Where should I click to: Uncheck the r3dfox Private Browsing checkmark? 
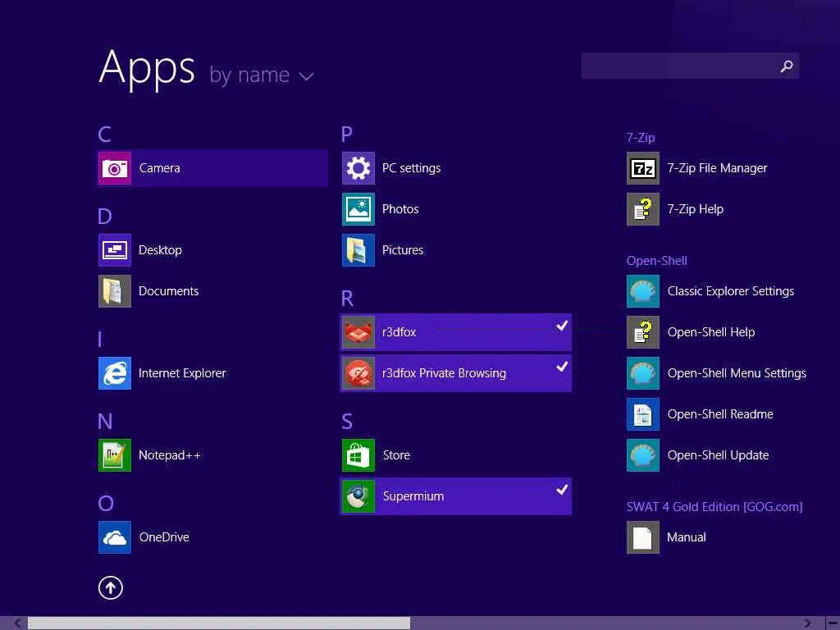point(561,367)
